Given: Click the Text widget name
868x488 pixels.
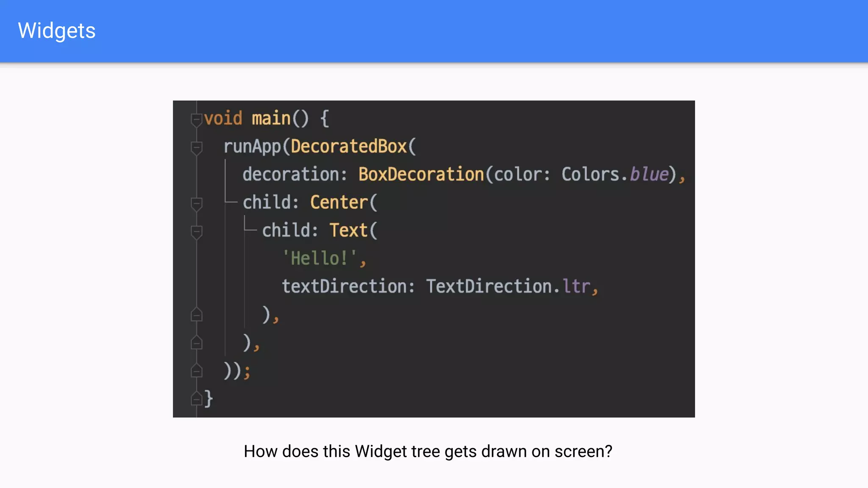Looking at the screenshot, I should click(x=348, y=230).
